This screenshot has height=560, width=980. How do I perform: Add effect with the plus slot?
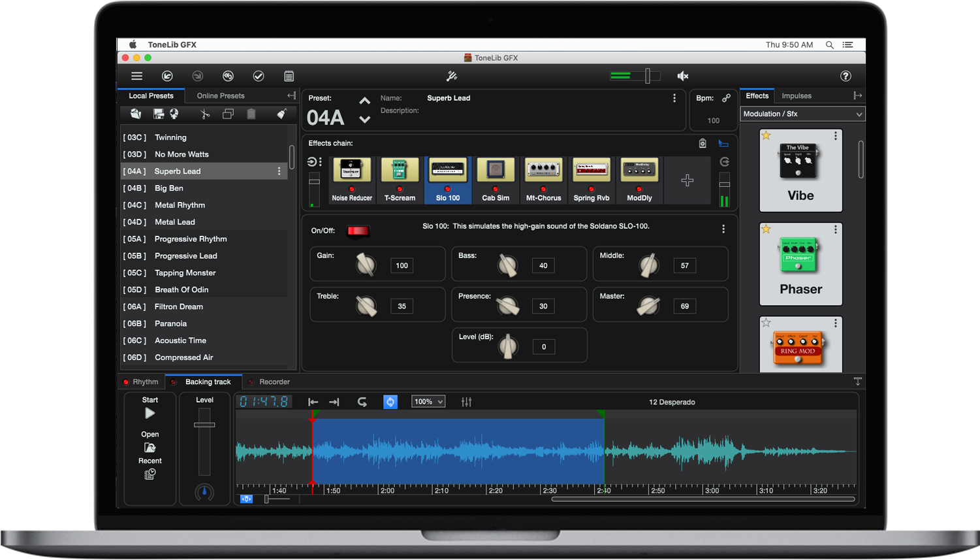688,180
